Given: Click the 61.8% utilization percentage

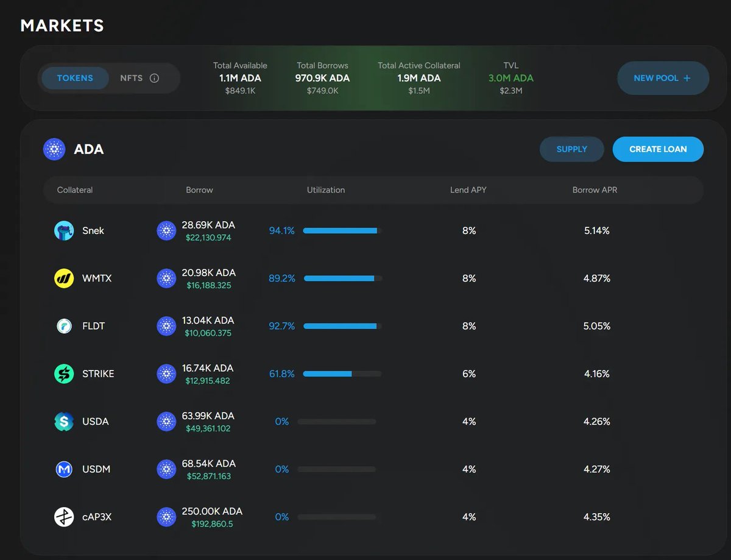Looking at the screenshot, I should tap(282, 374).
